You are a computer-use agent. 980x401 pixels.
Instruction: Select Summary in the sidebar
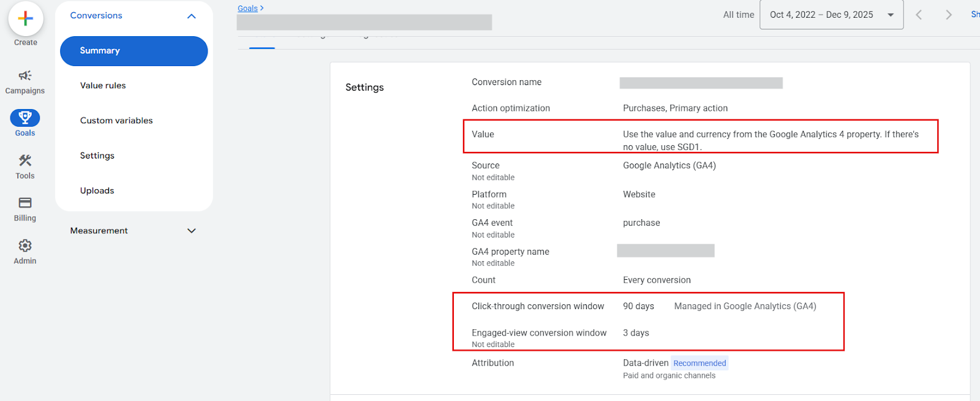pyautogui.click(x=134, y=51)
